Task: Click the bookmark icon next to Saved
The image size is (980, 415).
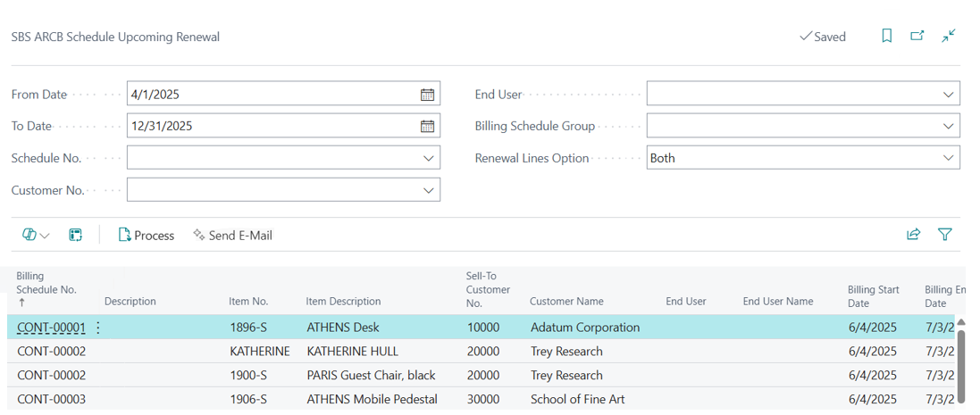Action: (886, 37)
